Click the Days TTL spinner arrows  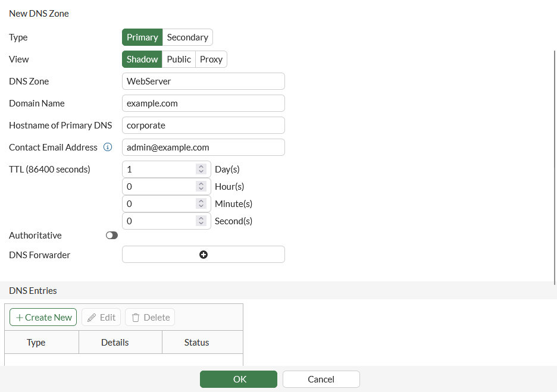pos(201,170)
